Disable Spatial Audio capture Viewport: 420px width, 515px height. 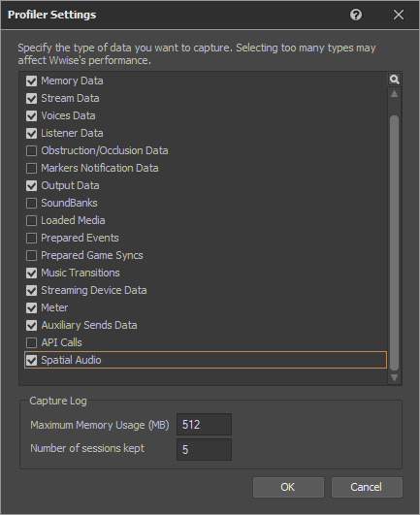point(32,360)
